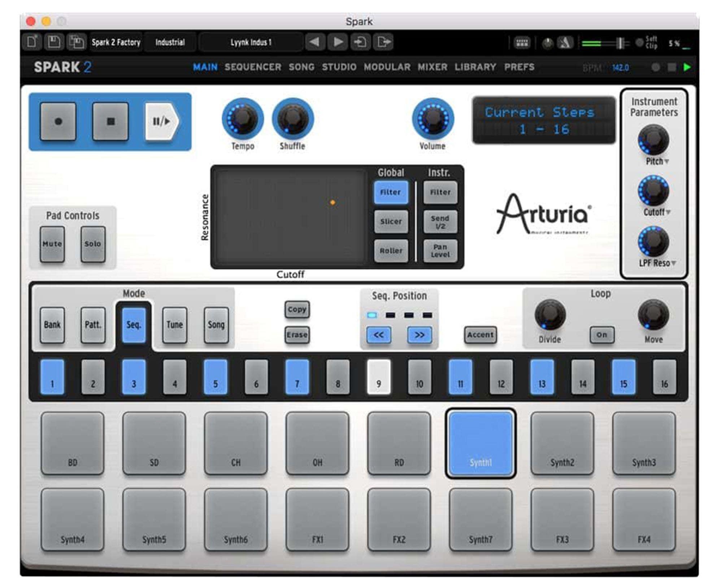Screen dimensions: 722x588
Task: Click the large Record button
Action: tap(58, 121)
